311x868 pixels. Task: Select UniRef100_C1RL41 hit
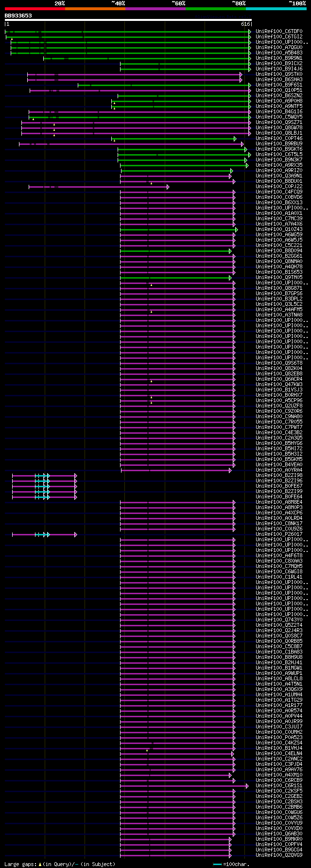click(x=279, y=577)
